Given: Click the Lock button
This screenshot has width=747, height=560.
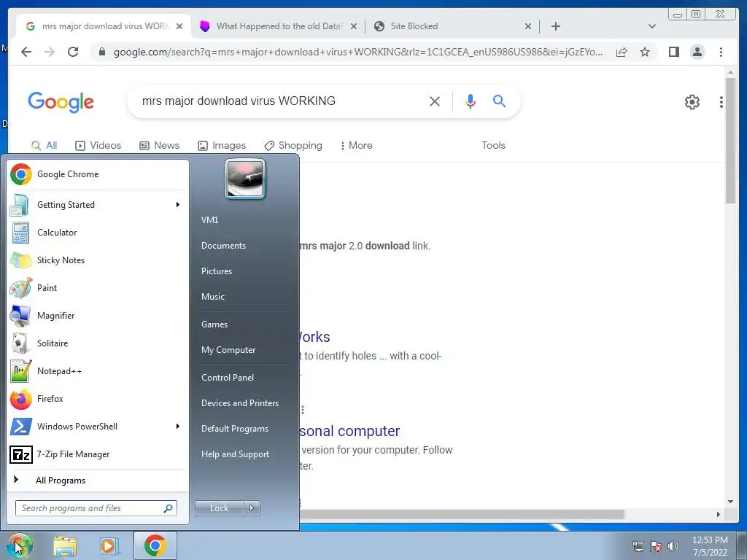Looking at the screenshot, I should pyautogui.click(x=220, y=508).
